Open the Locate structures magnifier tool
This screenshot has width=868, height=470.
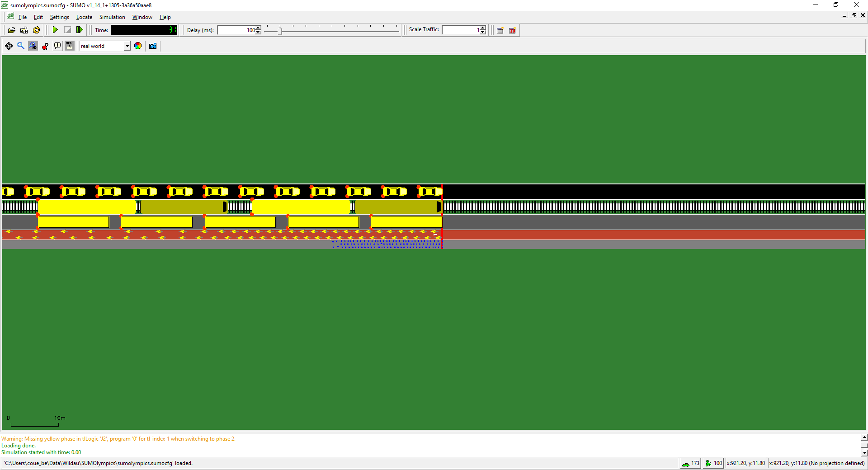pyautogui.click(x=21, y=46)
